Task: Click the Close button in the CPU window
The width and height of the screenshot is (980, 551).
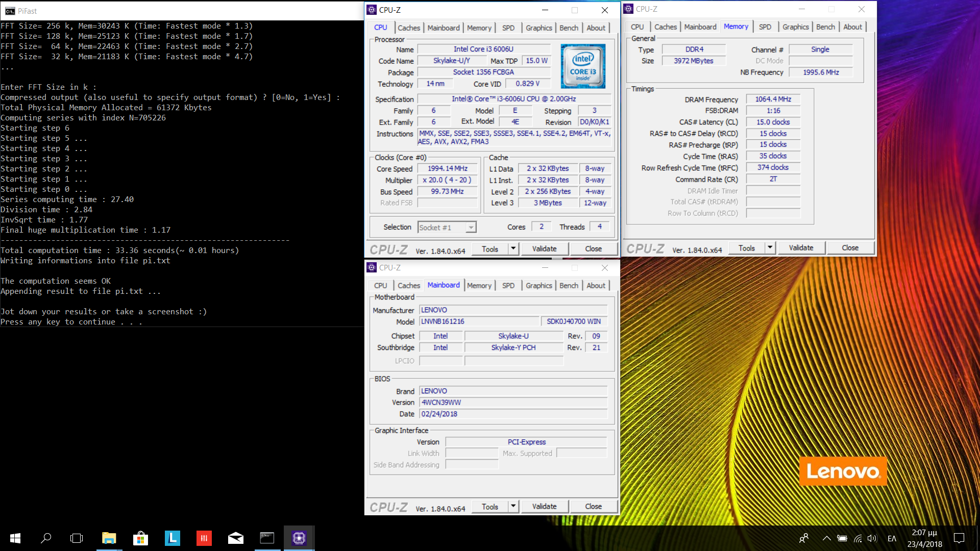Action: point(594,248)
